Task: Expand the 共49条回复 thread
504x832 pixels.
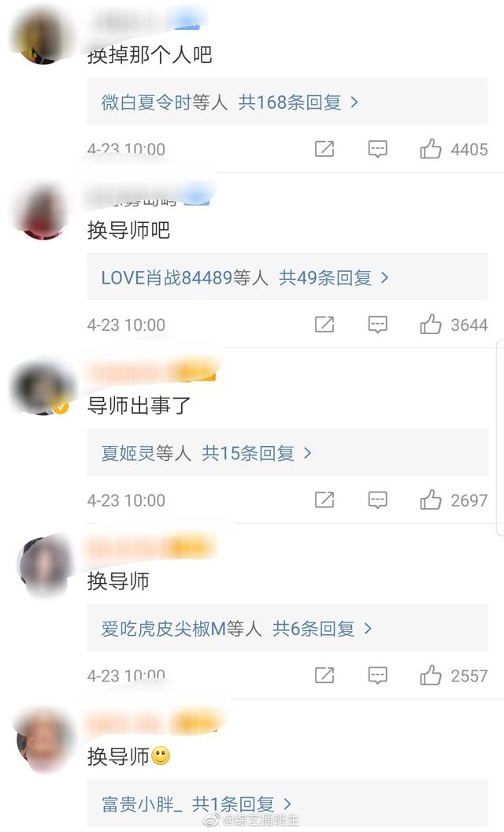Action: (x=334, y=277)
